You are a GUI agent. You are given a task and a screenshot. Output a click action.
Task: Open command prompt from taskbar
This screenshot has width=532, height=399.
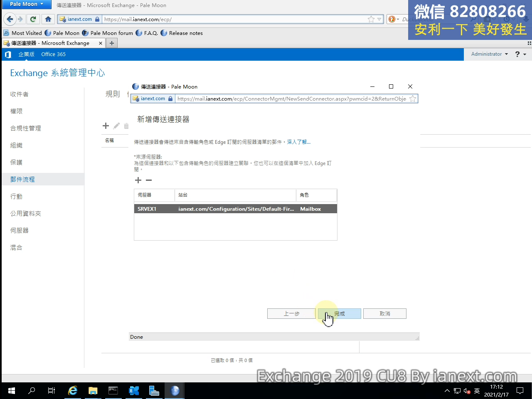(113, 391)
